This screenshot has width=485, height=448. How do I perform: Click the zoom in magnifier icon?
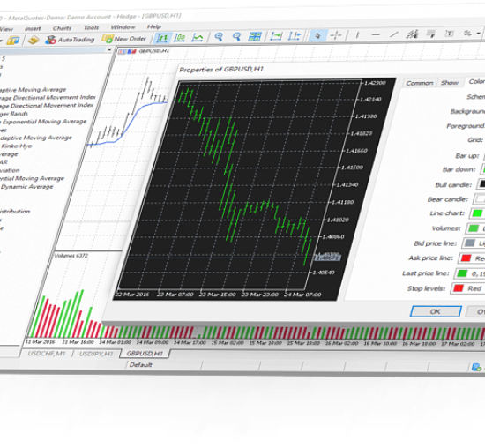[x=219, y=37]
